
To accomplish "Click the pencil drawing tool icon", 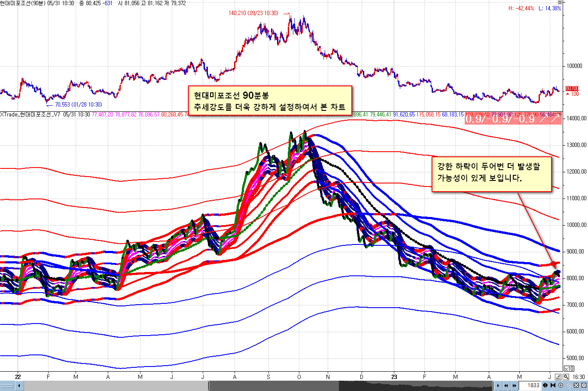I will pos(558,377).
